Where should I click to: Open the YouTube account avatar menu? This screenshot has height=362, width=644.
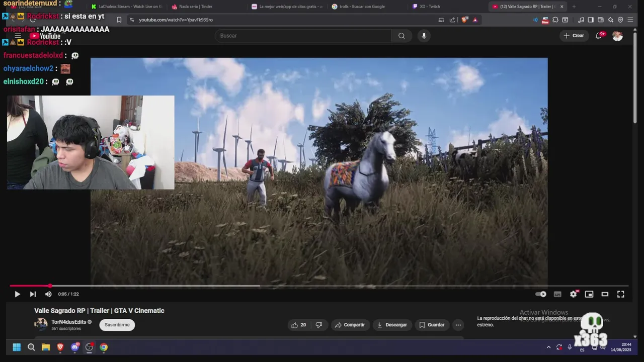pyautogui.click(x=617, y=36)
